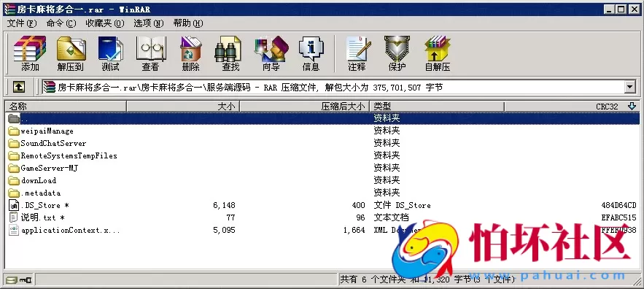Select the applicationContext XML file icon
Screen dimensions: 644x289
point(14,230)
